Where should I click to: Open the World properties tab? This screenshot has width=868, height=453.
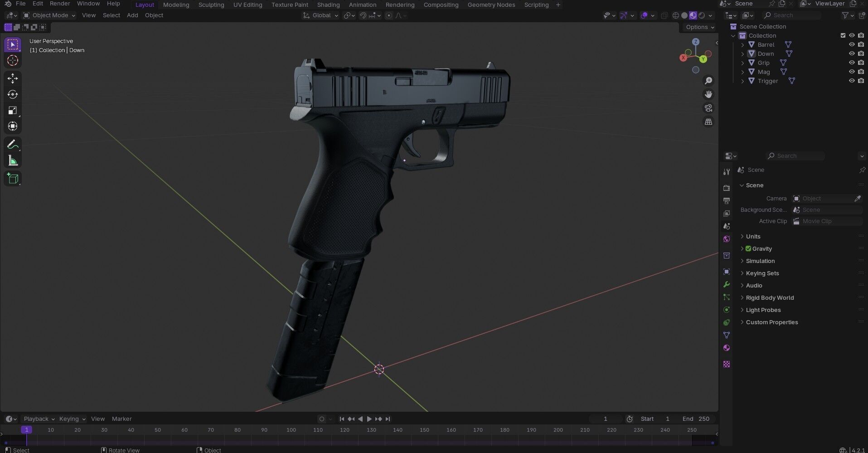pyautogui.click(x=727, y=239)
